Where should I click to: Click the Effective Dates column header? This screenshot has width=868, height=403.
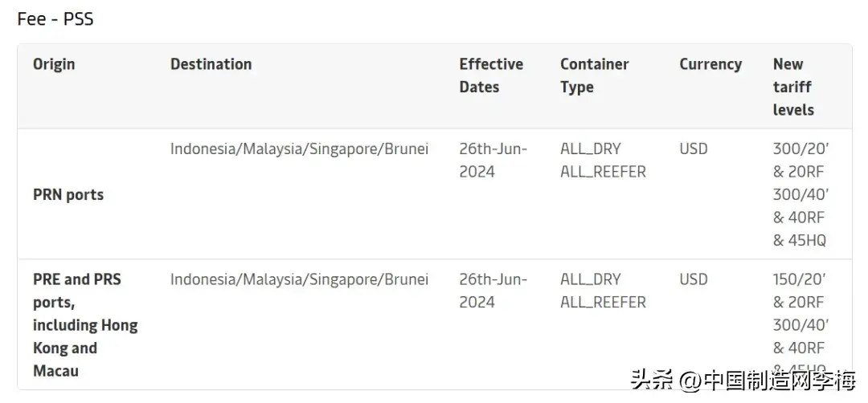coord(491,75)
